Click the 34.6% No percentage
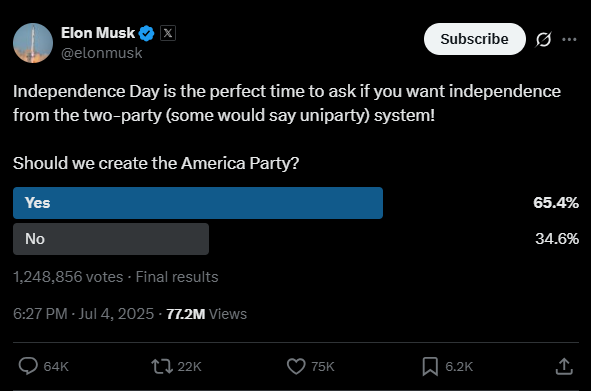 click(x=557, y=239)
